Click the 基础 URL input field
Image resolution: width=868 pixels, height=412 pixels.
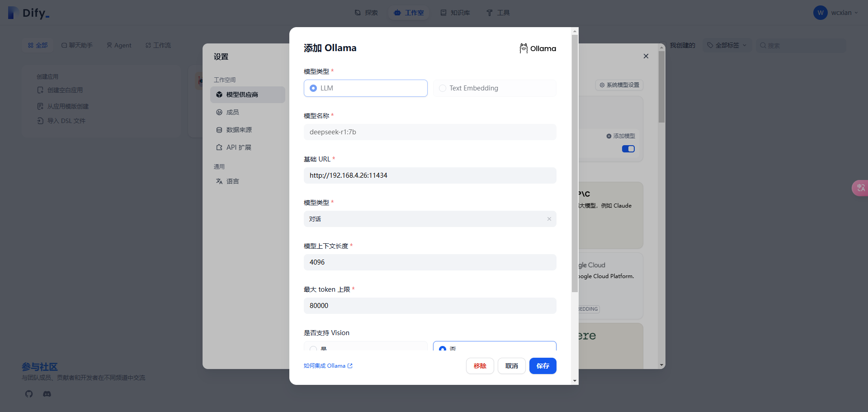(430, 175)
